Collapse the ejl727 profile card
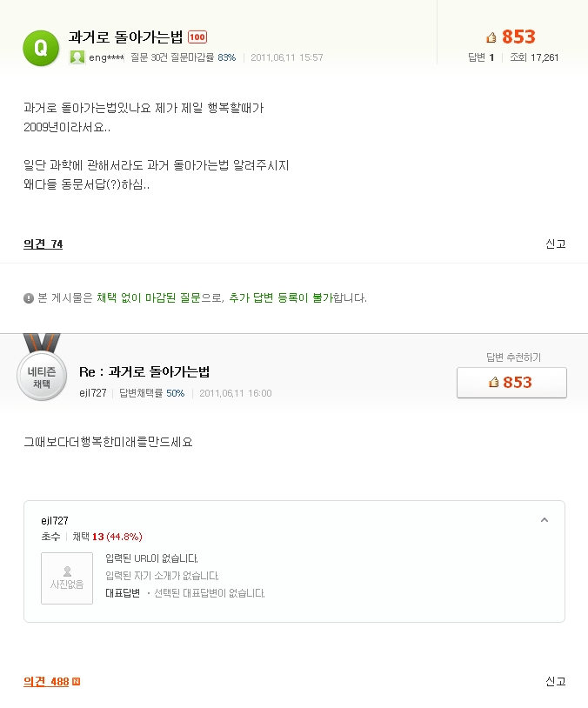 545,520
